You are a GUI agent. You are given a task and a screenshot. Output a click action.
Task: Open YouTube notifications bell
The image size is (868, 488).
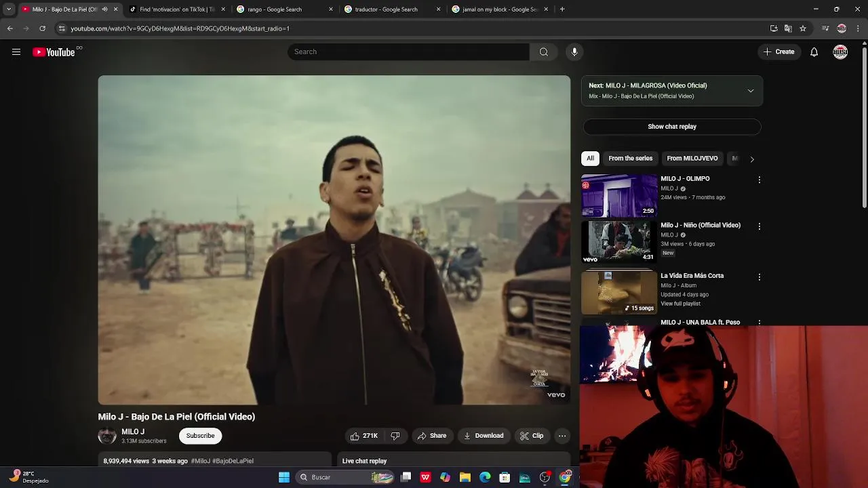pyautogui.click(x=814, y=52)
